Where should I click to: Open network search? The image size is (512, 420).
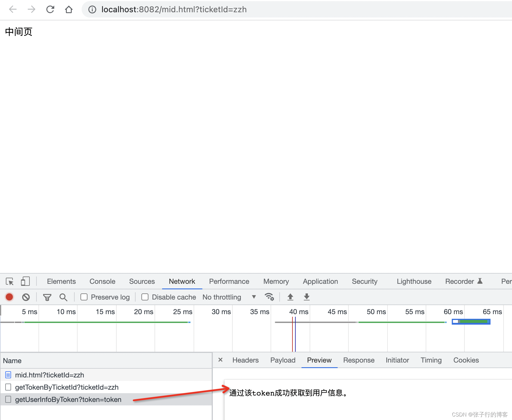pos(63,297)
